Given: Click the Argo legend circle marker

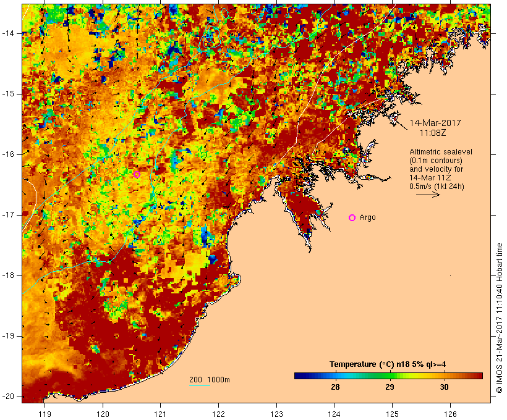Looking at the screenshot, I should pos(352,218).
